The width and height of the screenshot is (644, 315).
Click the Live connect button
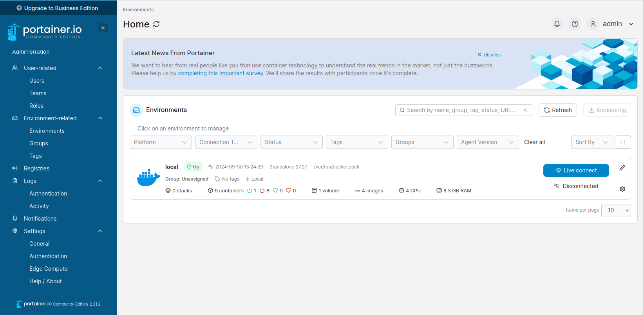(x=576, y=170)
